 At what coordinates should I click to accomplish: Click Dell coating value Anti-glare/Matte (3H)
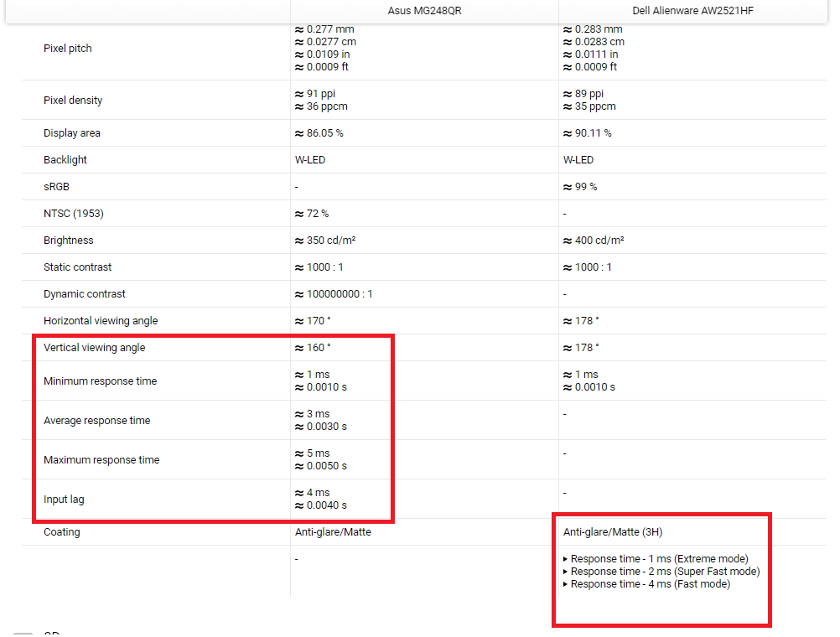point(613,532)
